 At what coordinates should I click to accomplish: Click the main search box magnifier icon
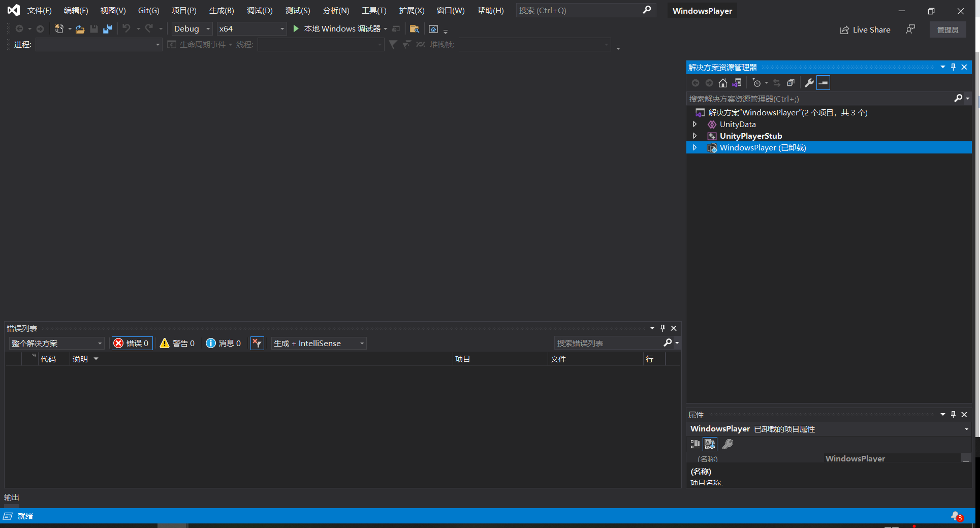pyautogui.click(x=647, y=10)
